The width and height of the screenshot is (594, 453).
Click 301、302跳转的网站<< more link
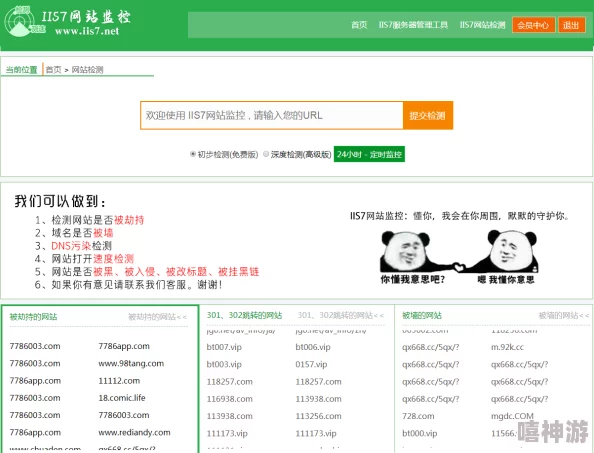click(341, 315)
